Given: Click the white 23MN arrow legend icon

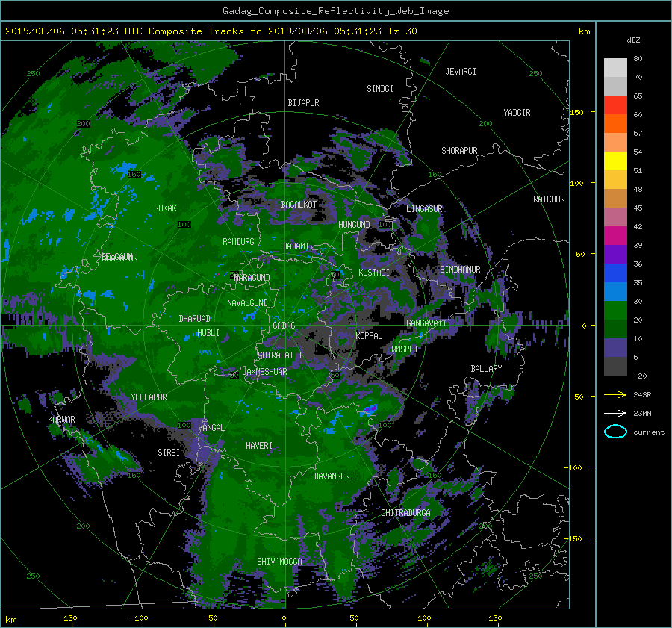Looking at the screenshot, I should click(615, 413).
